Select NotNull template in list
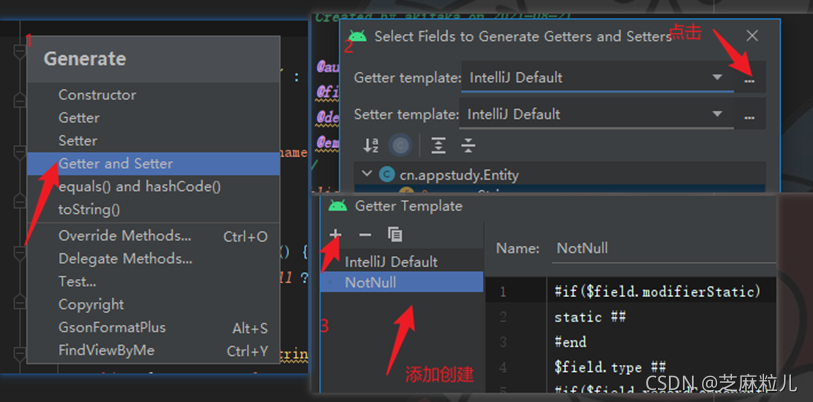 pos(402,283)
